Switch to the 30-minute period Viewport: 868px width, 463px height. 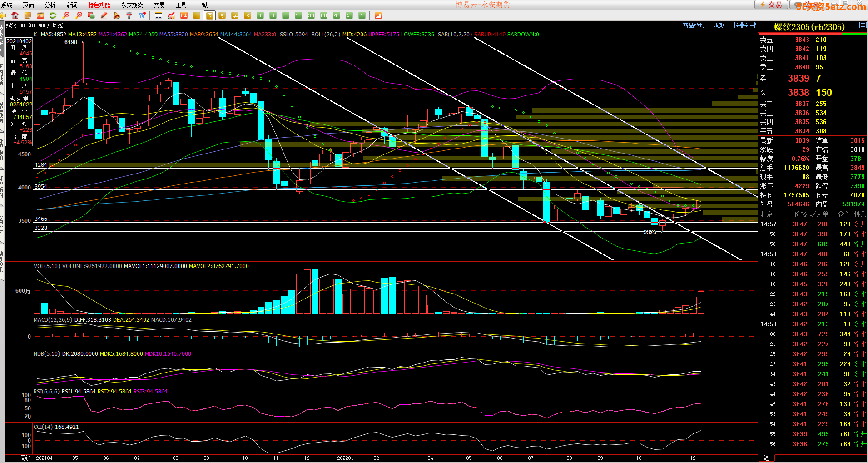click(311, 15)
